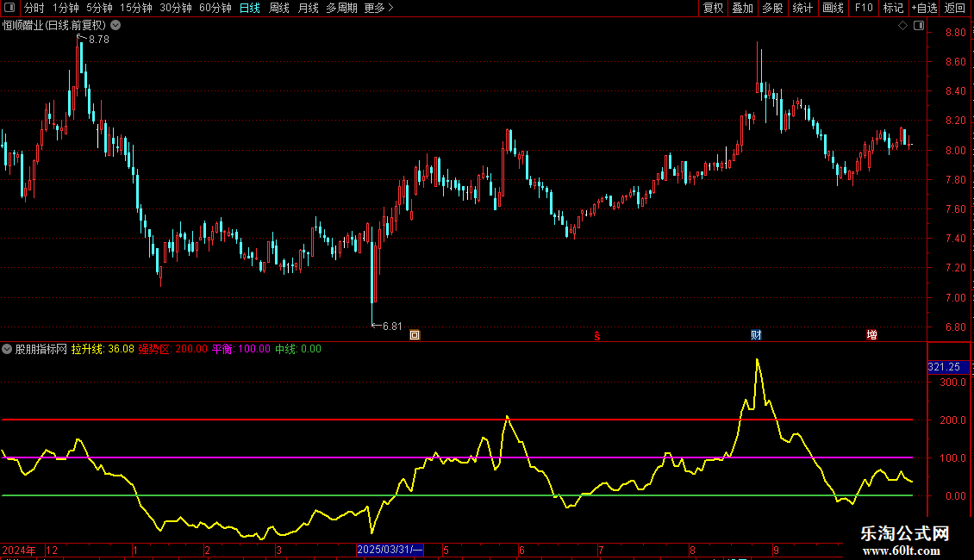Click the 平衡: 100.00 label
This screenshot has width=974, height=560.
pyautogui.click(x=241, y=349)
